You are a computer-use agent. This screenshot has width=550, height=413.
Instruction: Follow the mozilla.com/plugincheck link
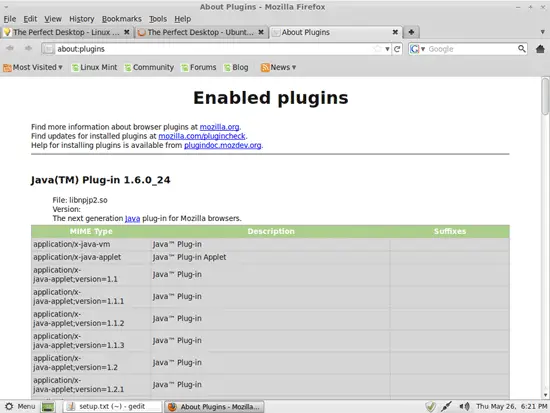(x=202, y=136)
